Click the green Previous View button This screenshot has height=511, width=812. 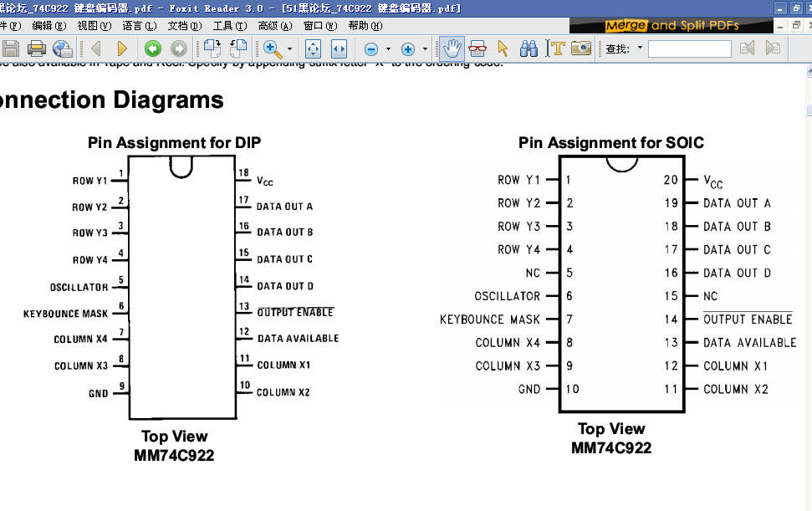153,49
